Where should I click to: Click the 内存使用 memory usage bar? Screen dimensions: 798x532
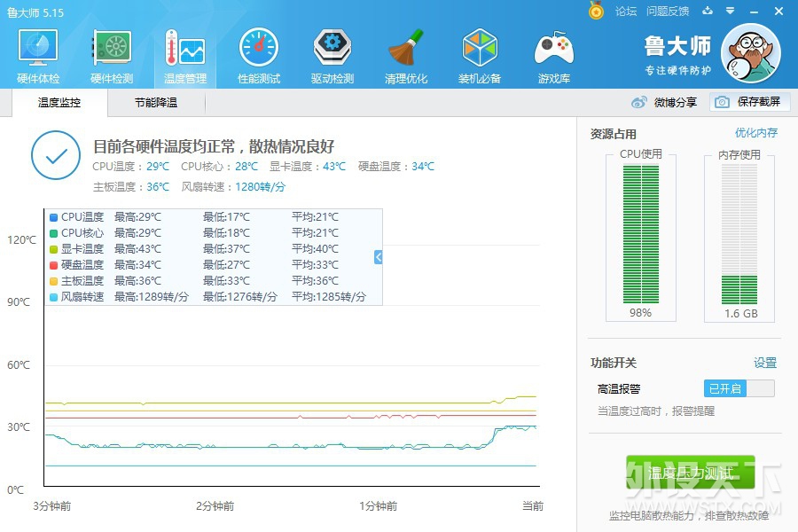click(739, 234)
